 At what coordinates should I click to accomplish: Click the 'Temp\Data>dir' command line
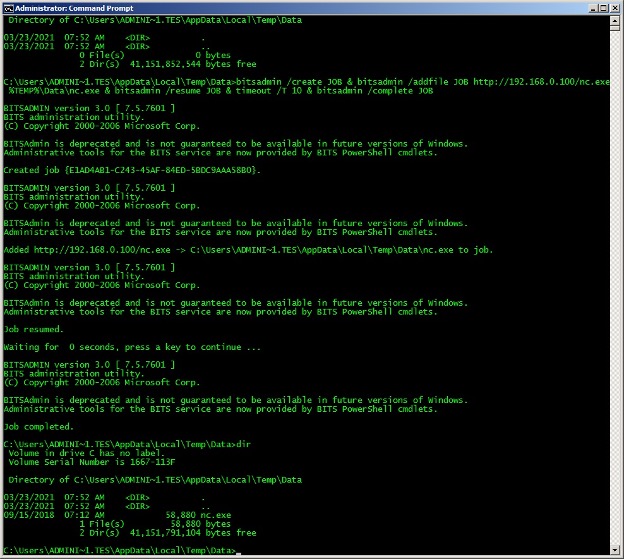tap(127, 444)
